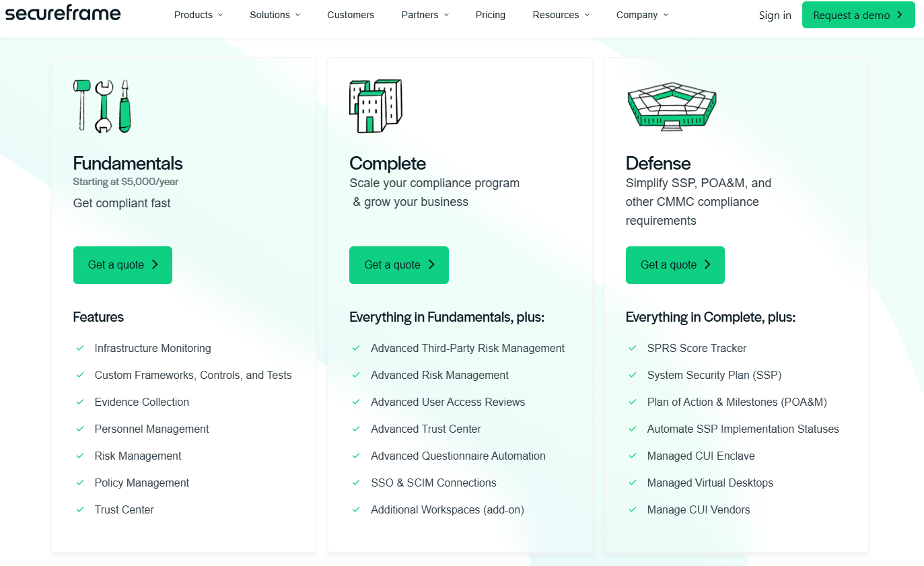Click 'Everything in Fundamentals, plus:' heading

(447, 317)
